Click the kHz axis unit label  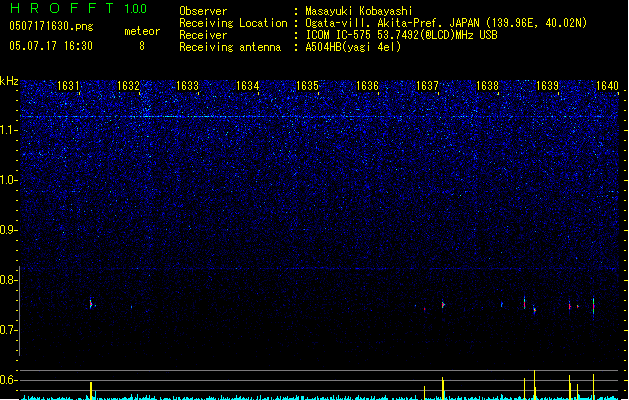[9, 81]
